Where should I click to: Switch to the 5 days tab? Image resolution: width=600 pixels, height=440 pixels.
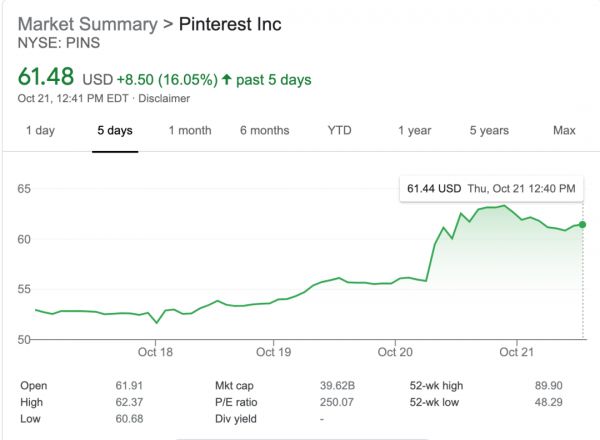(x=114, y=131)
